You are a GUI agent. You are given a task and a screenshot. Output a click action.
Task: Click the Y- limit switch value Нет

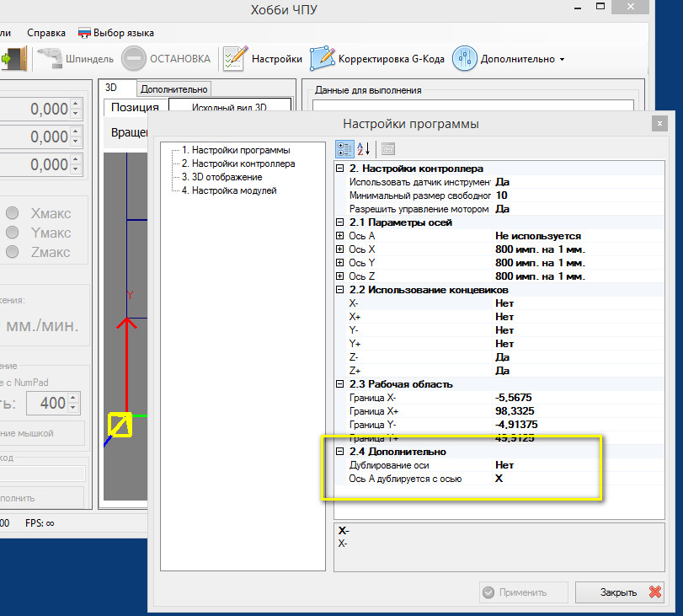[579, 330]
